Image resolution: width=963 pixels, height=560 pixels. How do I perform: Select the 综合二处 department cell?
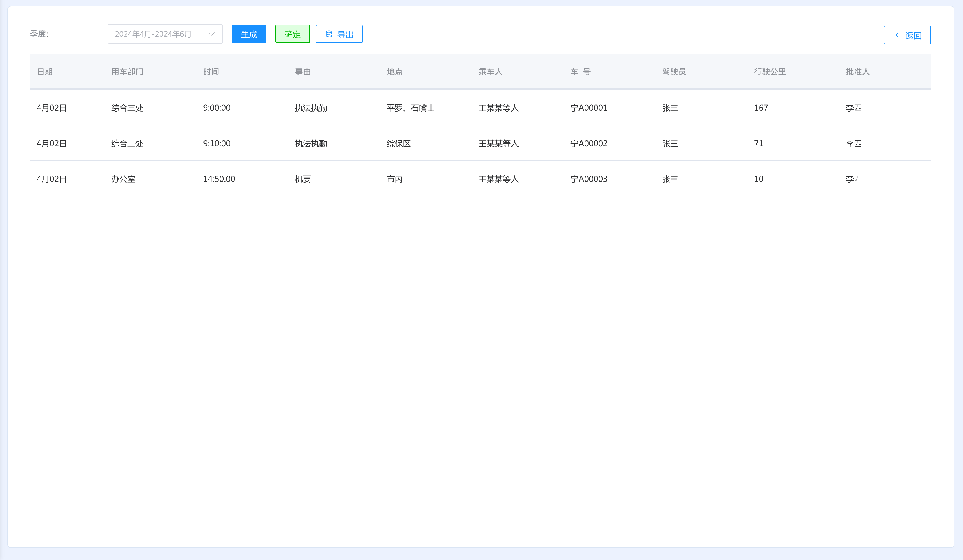tap(127, 144)
